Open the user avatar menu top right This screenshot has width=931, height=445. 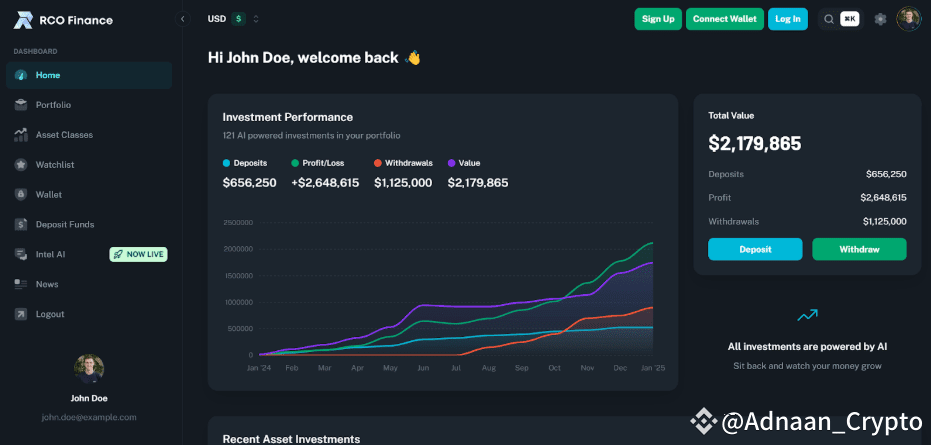tap(908, 19)
